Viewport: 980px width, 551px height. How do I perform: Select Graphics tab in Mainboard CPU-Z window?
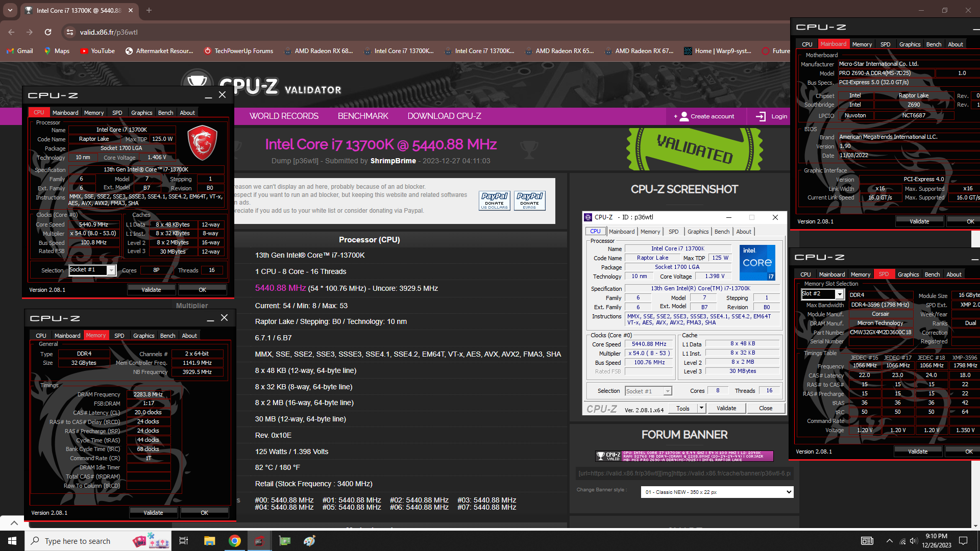(910, 44)
